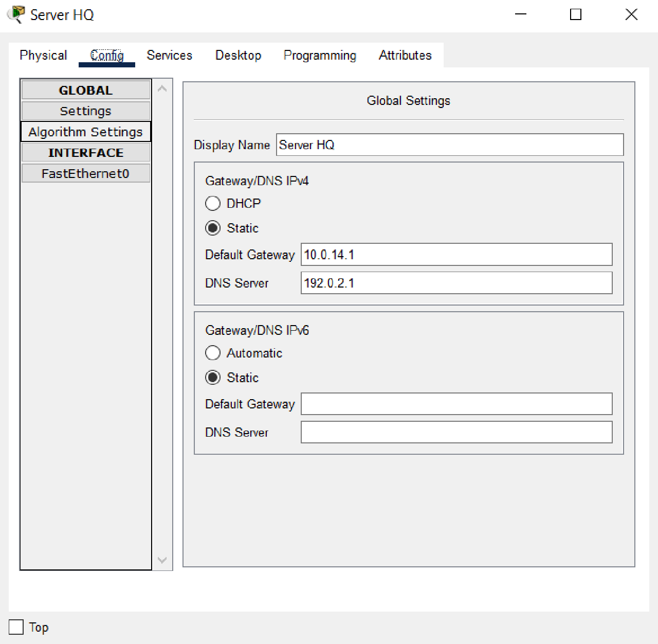Switch to the Programming tab
This screenshot has height=644, width=658.
pyautogui.click(x=319, y=55)
